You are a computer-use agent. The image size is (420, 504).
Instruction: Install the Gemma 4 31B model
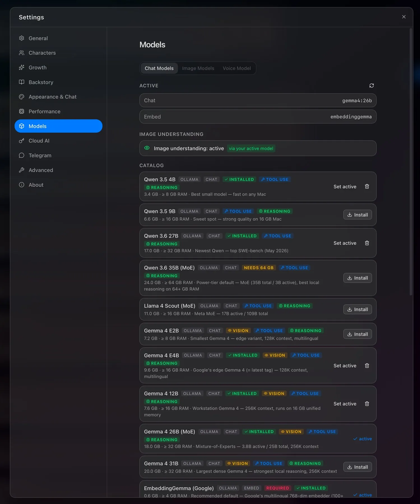tap(358, 467)
